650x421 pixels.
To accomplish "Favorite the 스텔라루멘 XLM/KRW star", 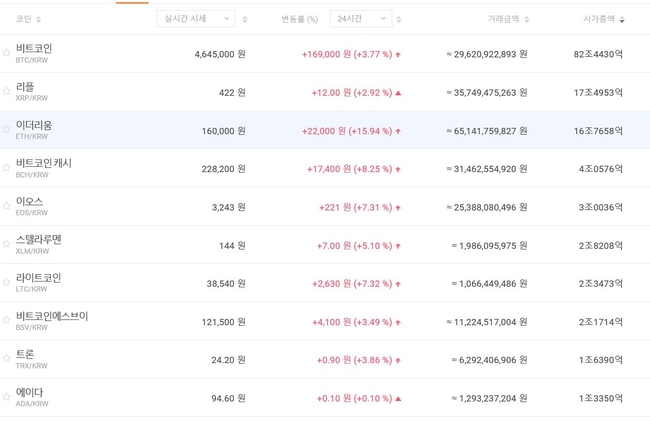I will point(6,244).
